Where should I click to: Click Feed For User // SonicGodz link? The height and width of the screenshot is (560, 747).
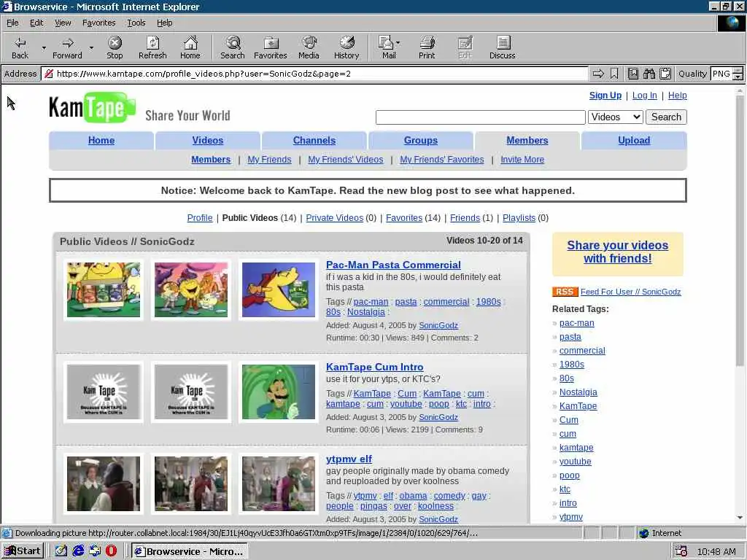click(x=630, y=292)
